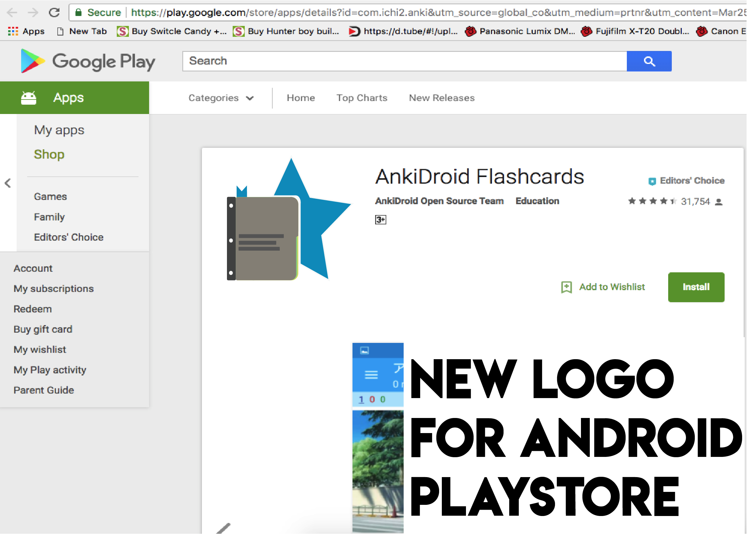This screenshot has width=756, height=535.
Task: Click the Add to Wishlist text
Action: click(x=612, y=287)
